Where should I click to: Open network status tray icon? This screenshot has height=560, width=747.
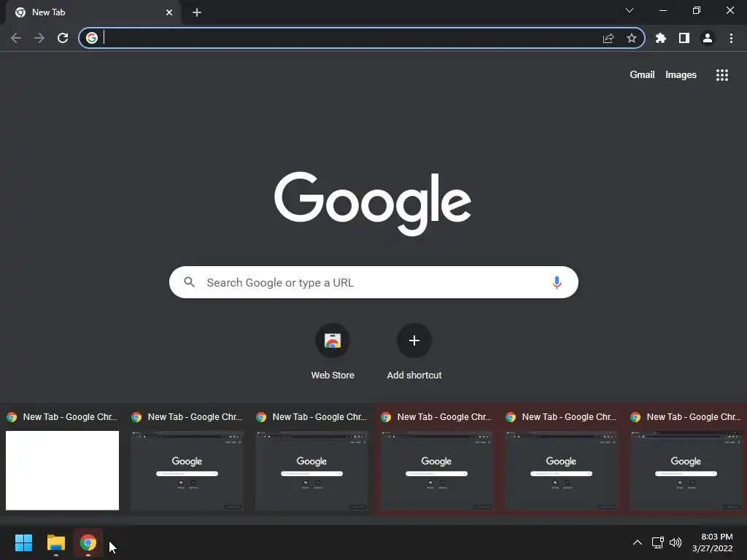pyautogui.click(x=658, y=542)
